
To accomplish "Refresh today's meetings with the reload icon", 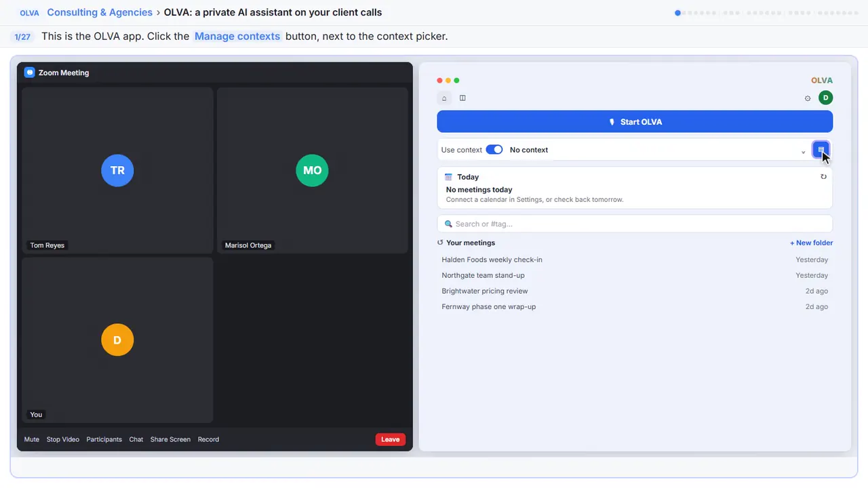I will point(823,177).
